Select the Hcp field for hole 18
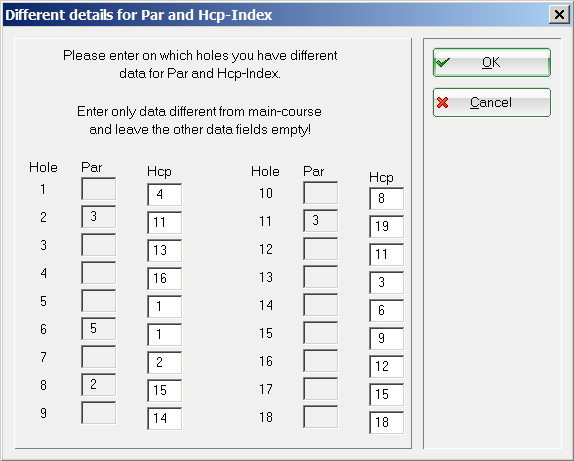The width and height of the screenshot is (574, 461). (387, 423)
